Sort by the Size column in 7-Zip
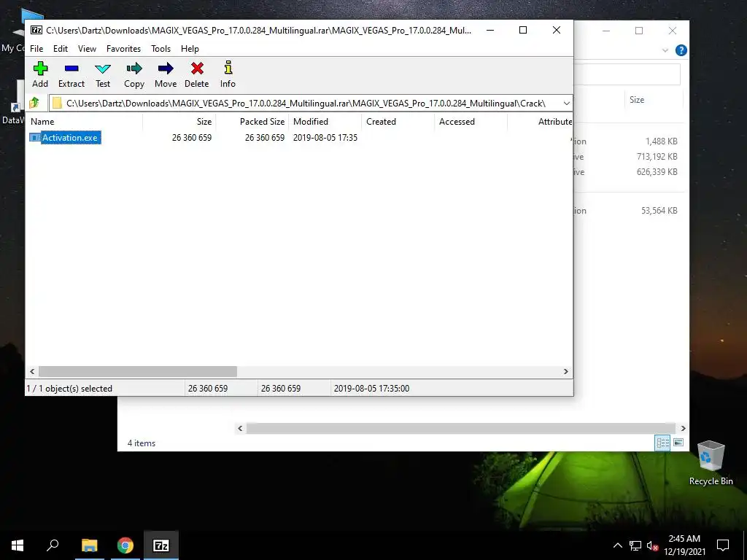The width and height of the screenshot is (747, 560). [x=179, y=122]
